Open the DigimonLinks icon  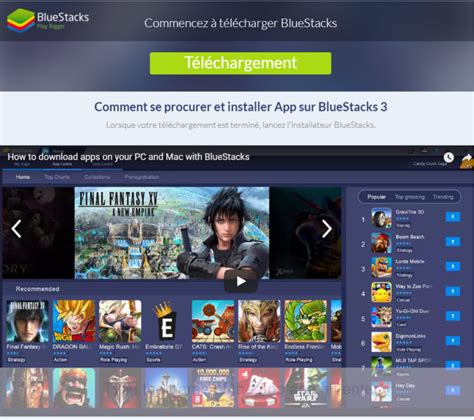click(x=381, y=342)
